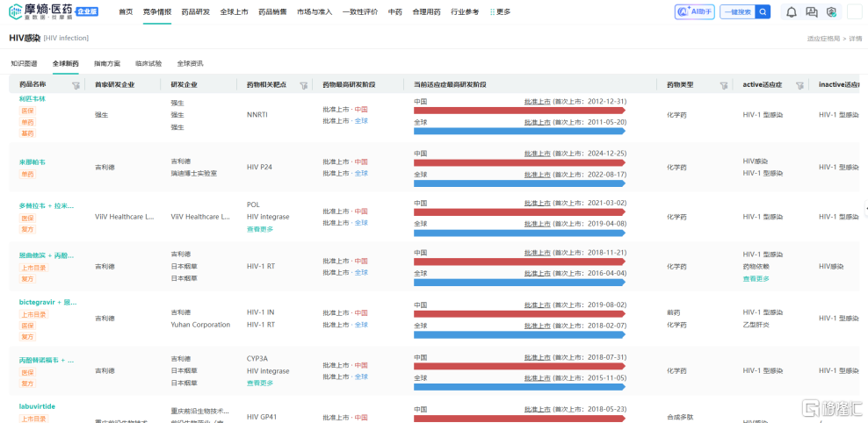Open 行业参考 menu
Image resolution: width=868 pixels, height=423 pixels.
(465, 11)
